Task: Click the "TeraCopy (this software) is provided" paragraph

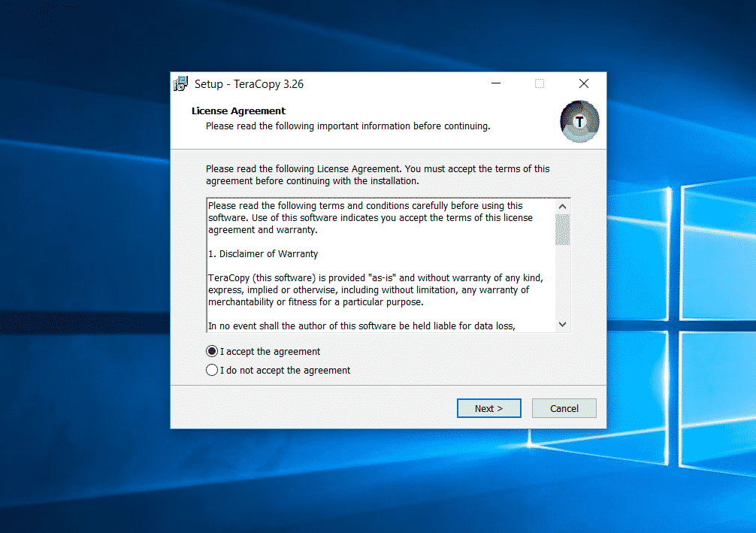Action: [374, 290]
